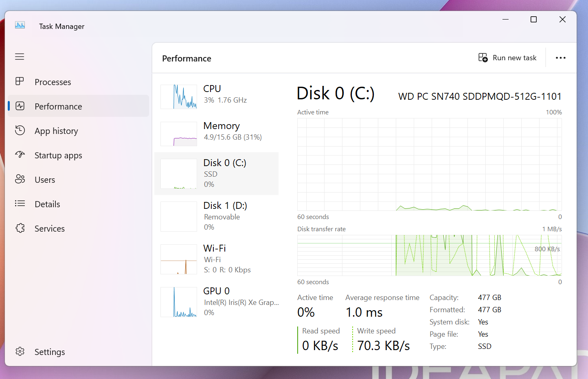Image resolution: width=588 pixels, height=379 pixels.
Task: Click the Services puzzle-gear icon
Action: (x=20, y=228)
